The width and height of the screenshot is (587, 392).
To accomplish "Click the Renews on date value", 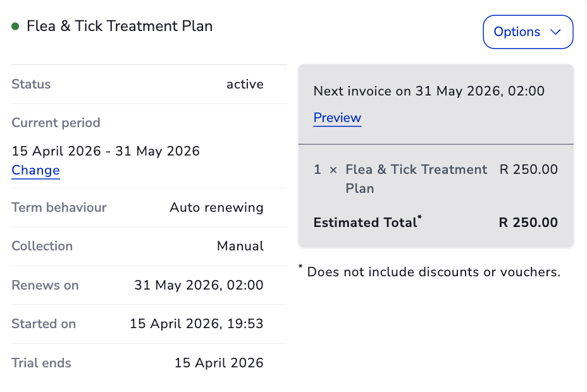I will pos(199,285).
